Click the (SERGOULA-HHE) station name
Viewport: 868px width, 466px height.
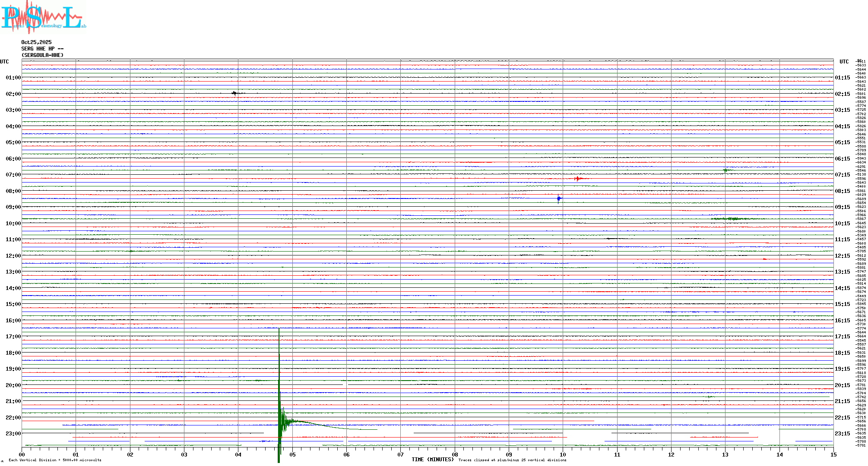point(42,55)
